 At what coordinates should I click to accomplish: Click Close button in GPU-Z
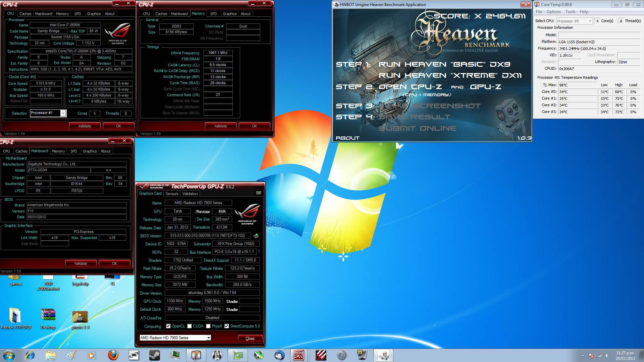pos(250,339)
